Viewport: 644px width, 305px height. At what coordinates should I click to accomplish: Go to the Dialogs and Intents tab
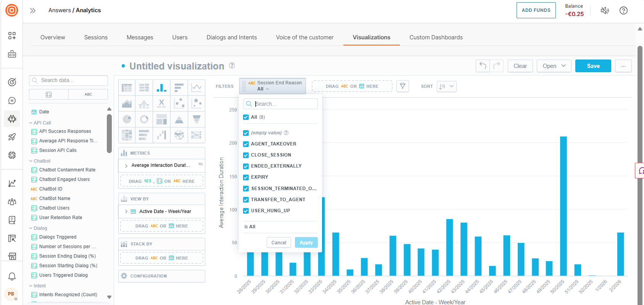point(232,37)
